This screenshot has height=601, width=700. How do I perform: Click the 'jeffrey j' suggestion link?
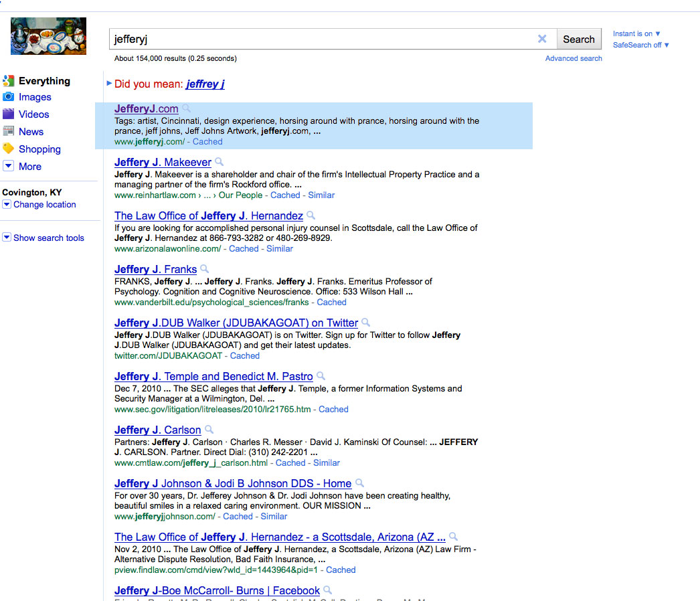(x=205, y=84)
